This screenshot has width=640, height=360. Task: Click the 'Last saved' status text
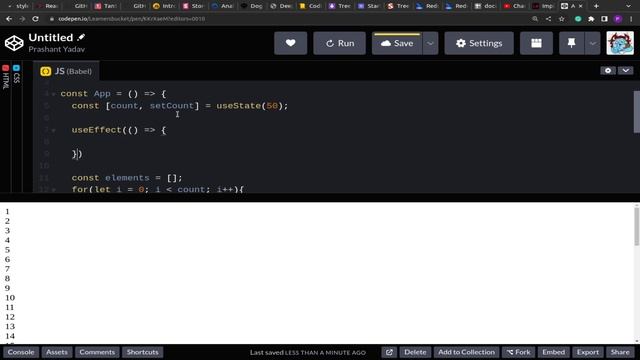(308, 352)
